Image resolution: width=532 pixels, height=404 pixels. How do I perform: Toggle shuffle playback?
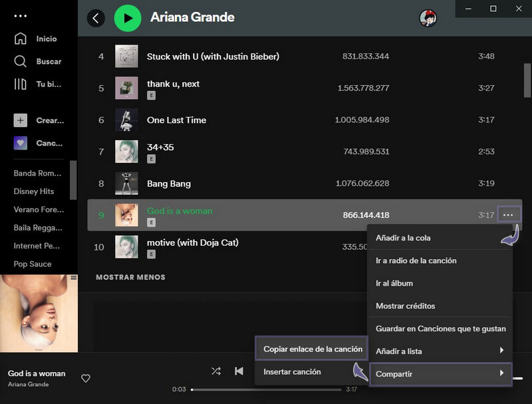pyautogui.click(x=216, y=371)
